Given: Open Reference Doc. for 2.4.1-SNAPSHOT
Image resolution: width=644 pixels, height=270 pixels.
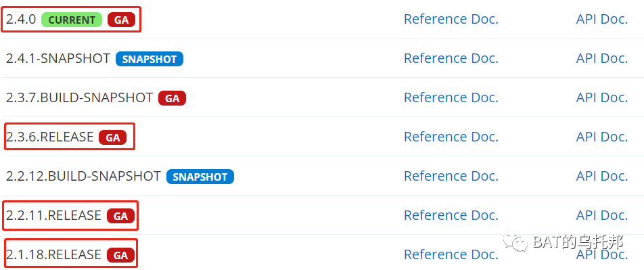Looking at the screenshot, I should (451, 58).
